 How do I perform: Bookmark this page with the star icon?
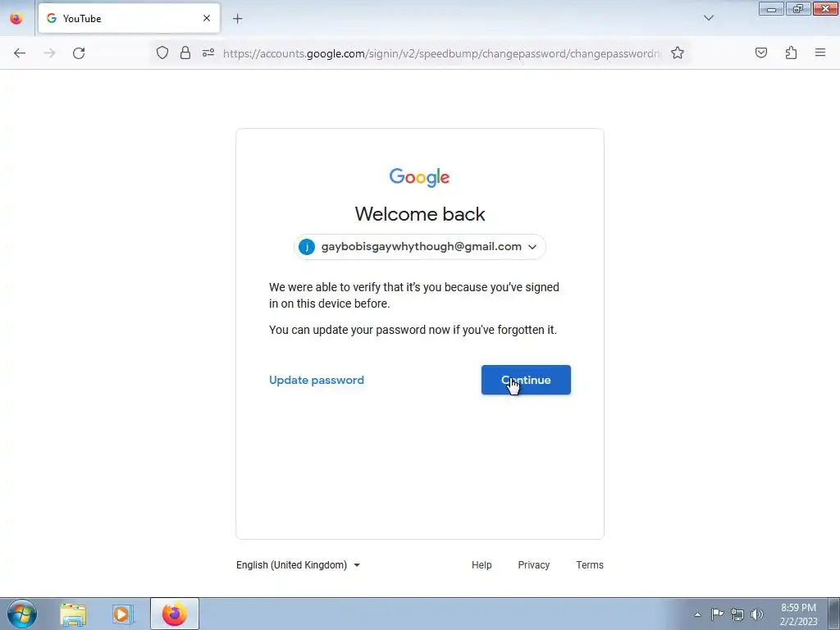point(677,52)
